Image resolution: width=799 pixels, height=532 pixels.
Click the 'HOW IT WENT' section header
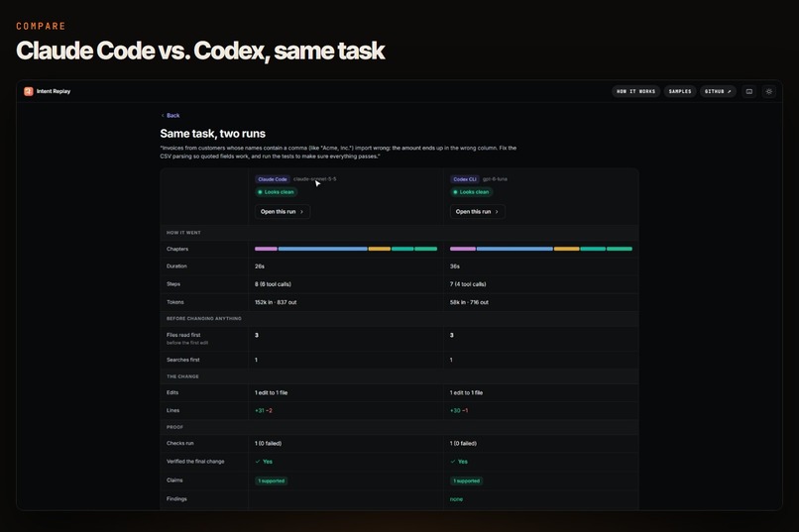pos(183,233)
